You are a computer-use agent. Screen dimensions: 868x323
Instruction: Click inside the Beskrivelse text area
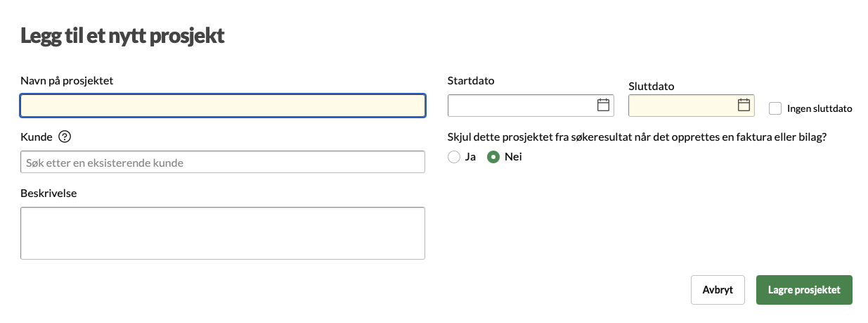[x=223, y=233]
